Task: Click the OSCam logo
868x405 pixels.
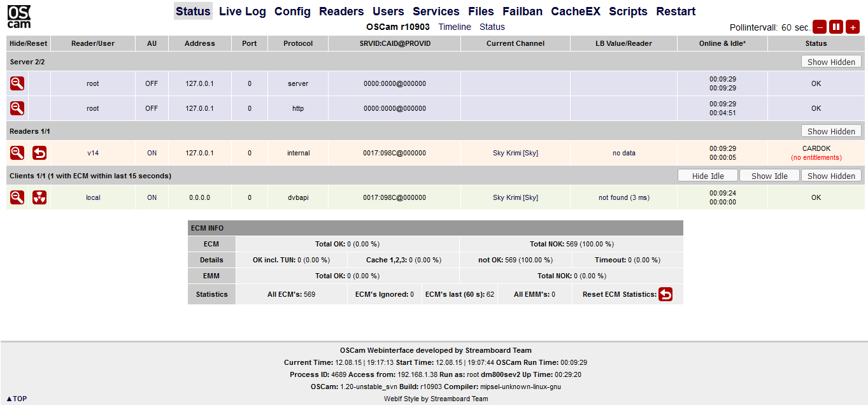Action: pos(19,17)
